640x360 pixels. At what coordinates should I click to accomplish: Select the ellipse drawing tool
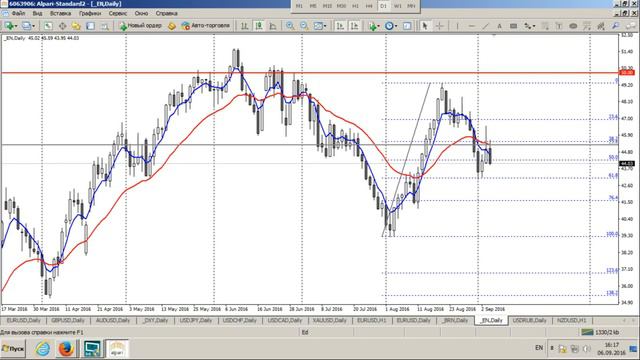pyautogui.click(x=573, y=26)
